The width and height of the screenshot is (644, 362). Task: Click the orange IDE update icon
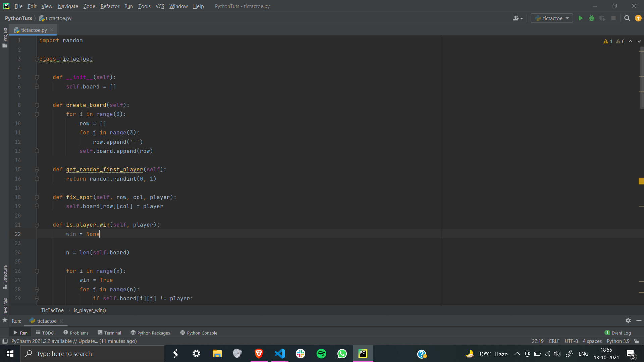(638, 18)
